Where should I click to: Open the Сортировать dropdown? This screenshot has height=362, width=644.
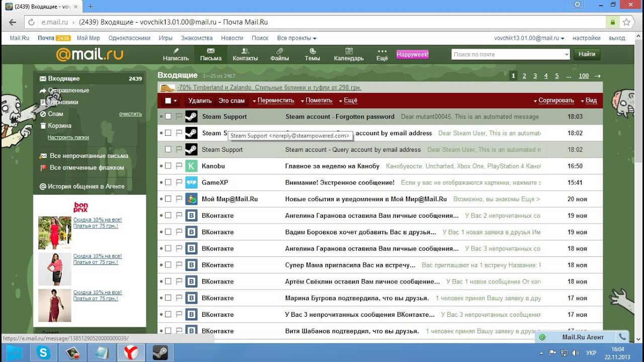553,101
